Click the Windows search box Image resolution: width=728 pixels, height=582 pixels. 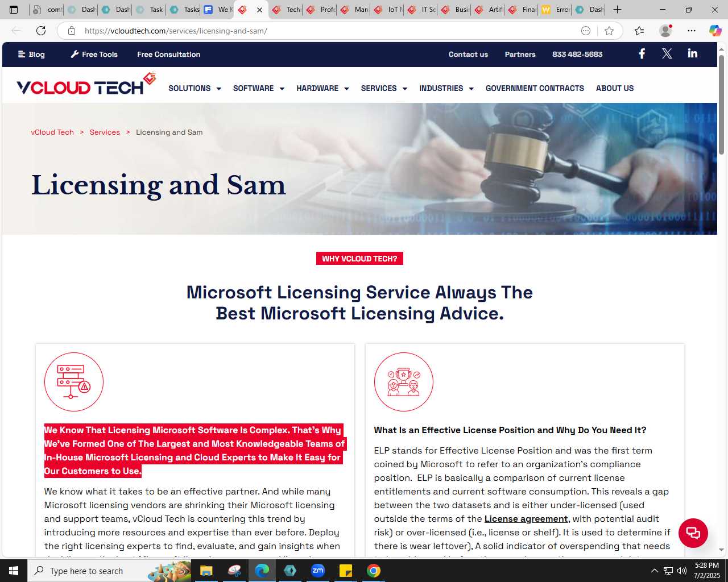[x=109, y=571]
